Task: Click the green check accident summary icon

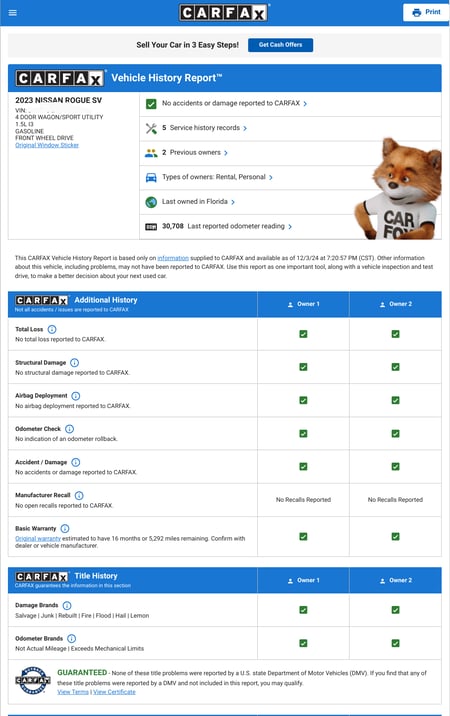Action: (151, 104)
